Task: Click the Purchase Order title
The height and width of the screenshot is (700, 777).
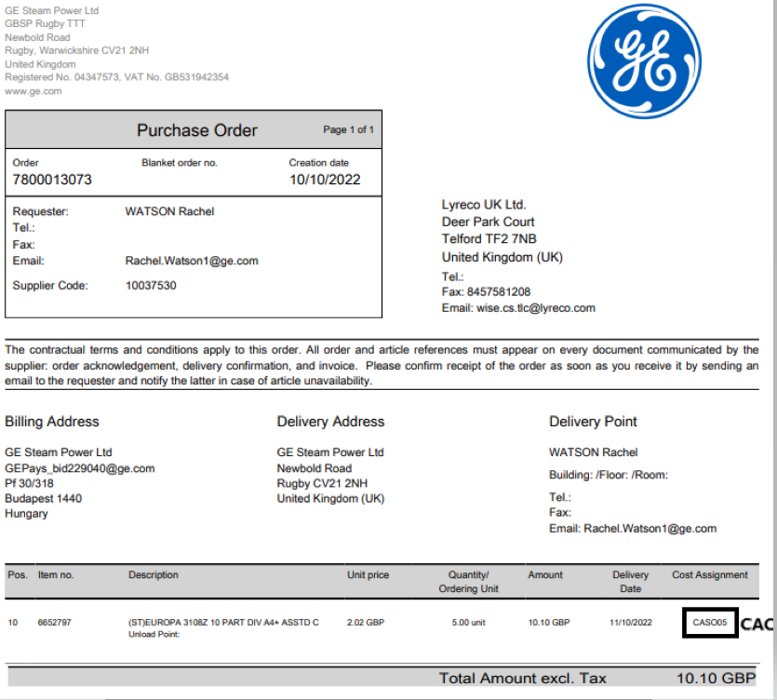Action: point(197,130)
